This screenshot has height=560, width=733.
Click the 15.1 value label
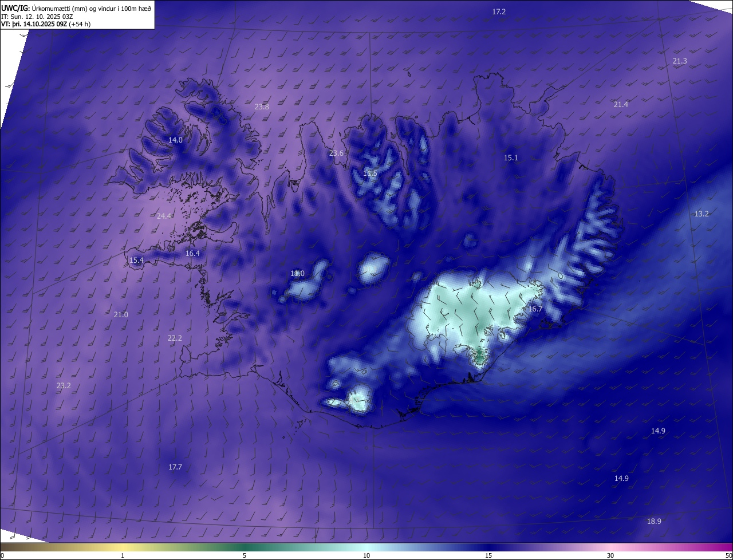[x=511, y=157]
